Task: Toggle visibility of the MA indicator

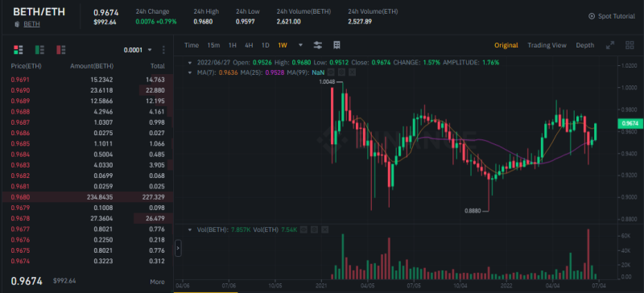Action: (x=332, y=72)
